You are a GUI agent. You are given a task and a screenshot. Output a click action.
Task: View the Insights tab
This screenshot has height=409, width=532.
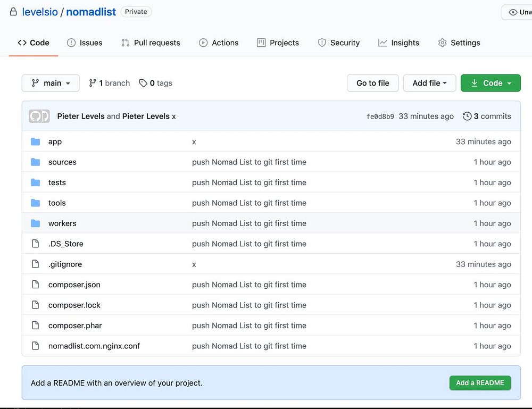398,43
